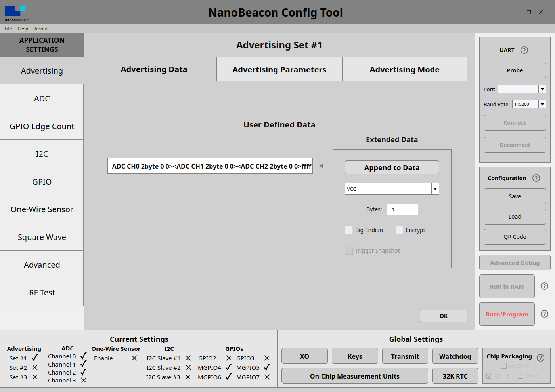Viewport: 555px width, 392px height.
Task: Generate QR Code
Action: pyautogui.click(x=515, y=237)
